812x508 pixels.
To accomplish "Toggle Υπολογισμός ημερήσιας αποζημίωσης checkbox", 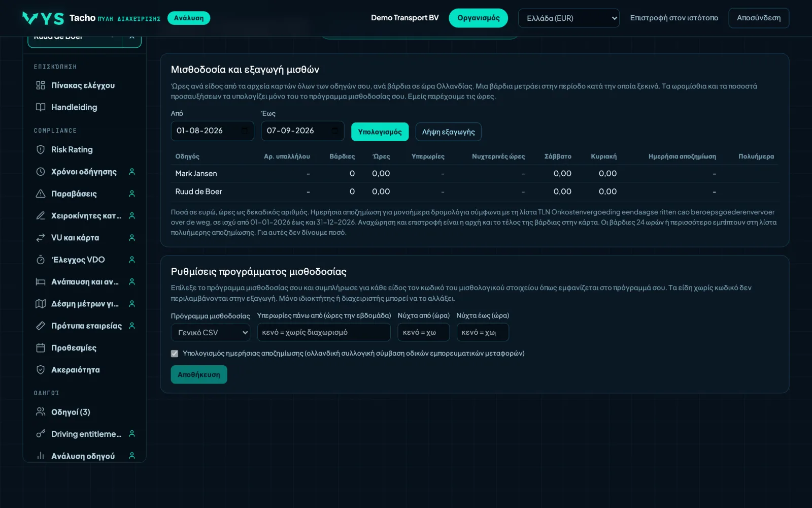I will pos(175,354).
